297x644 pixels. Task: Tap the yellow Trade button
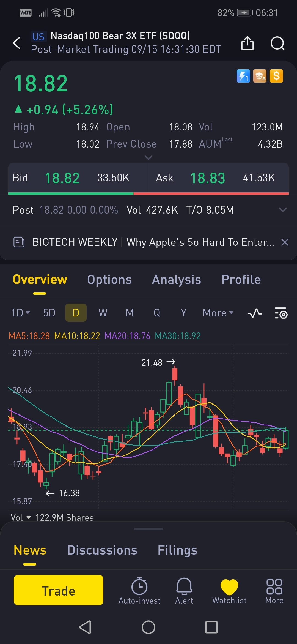point(59,590)
